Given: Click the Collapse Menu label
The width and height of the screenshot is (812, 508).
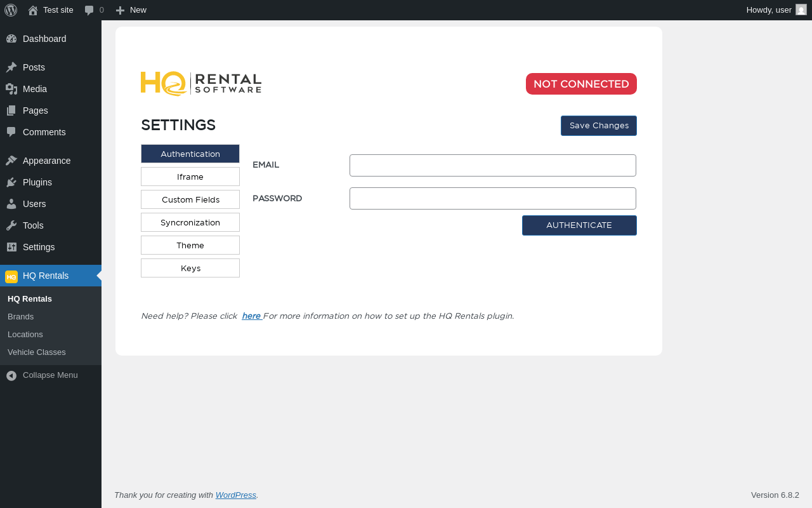Looking at the screenshot, I should (50, 375).
